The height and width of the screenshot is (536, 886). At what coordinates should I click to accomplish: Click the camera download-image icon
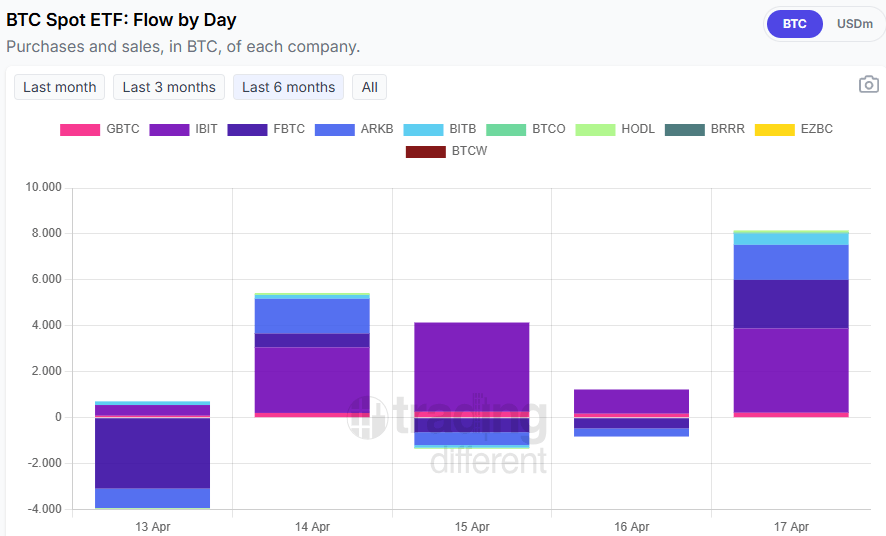869,85
